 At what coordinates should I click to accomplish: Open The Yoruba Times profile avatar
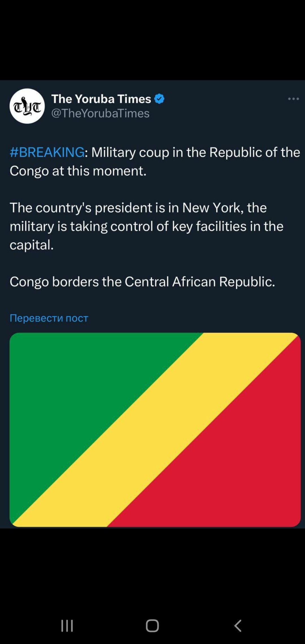coord(27,106)
